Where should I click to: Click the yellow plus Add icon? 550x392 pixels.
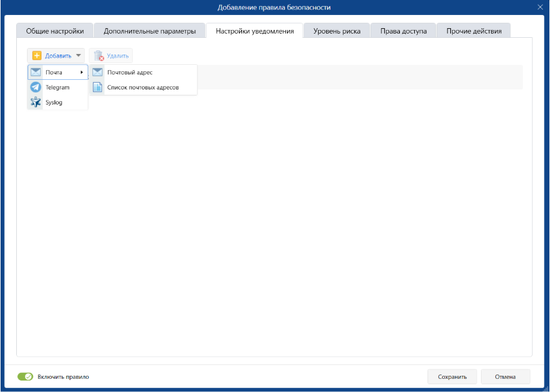click(37, 56)
